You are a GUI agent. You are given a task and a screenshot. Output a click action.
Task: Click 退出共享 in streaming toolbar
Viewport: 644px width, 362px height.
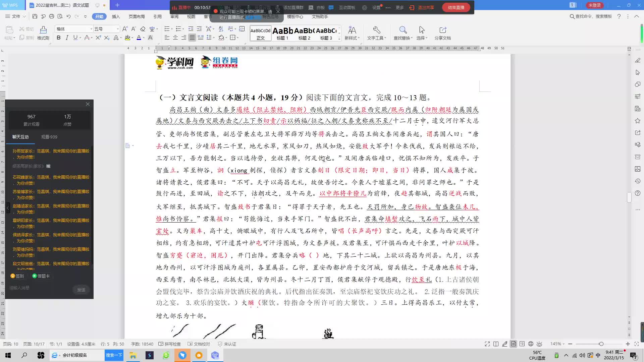[422, 7]
